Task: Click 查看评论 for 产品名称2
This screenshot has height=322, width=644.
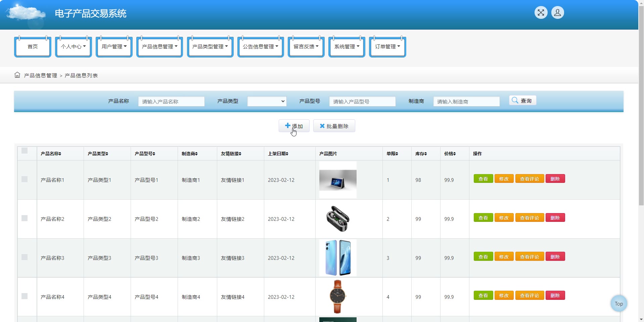Action: pos(530,218)
